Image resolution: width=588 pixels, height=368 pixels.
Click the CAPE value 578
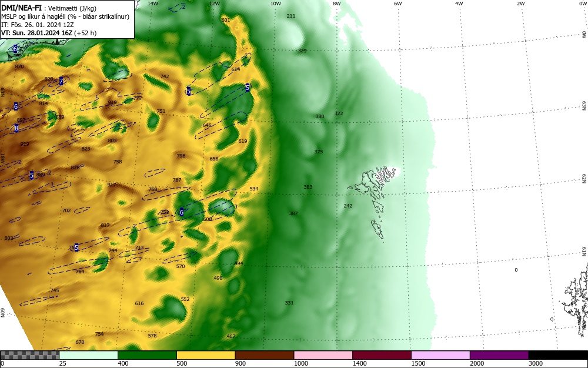click(x=152, y=336)
